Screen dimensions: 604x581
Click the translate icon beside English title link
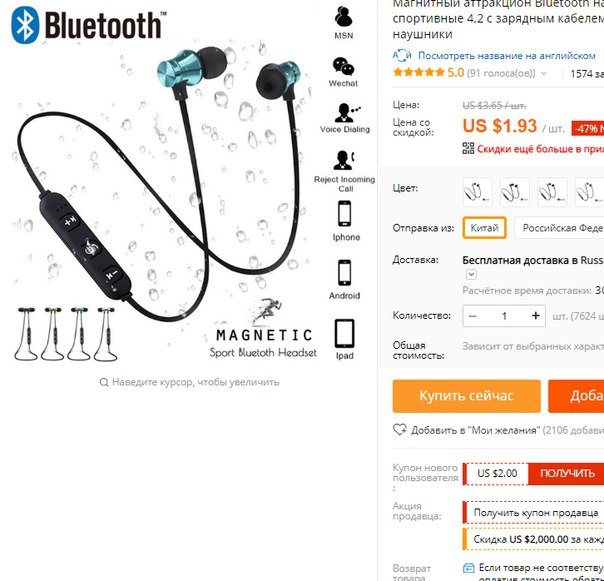tap(402, 56)
